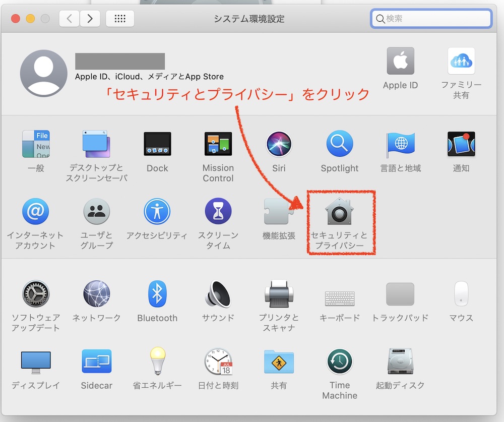
Task: Open Time Machine preferences
Action: [339, 361]
